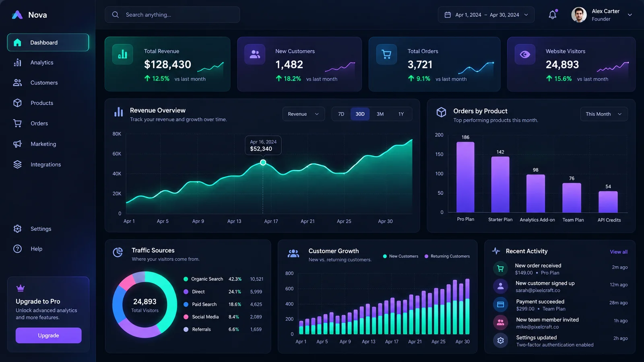Click the Customer Growth group icon
This screenshot has height=362, width=644.
(293, 253)
